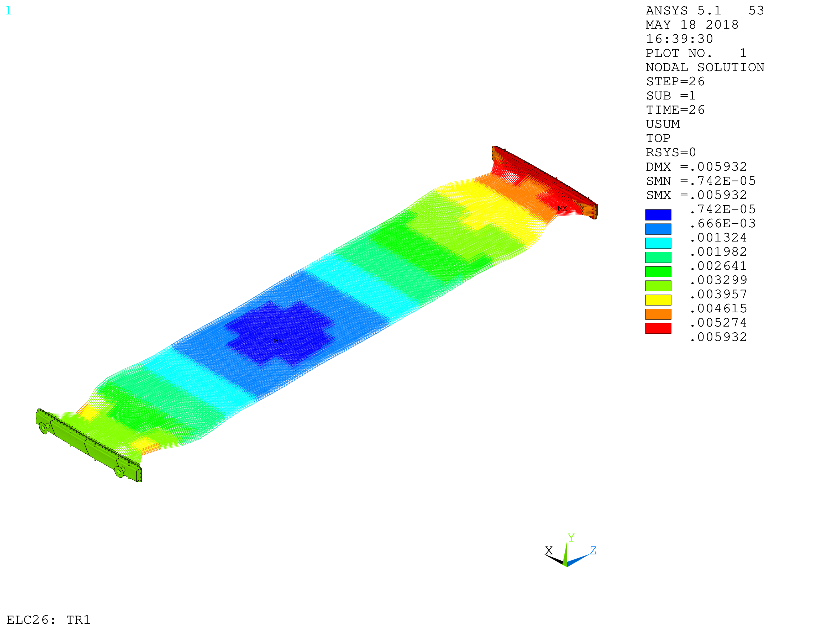
Task: Click the lime green legend swatch
Action: 658,286
